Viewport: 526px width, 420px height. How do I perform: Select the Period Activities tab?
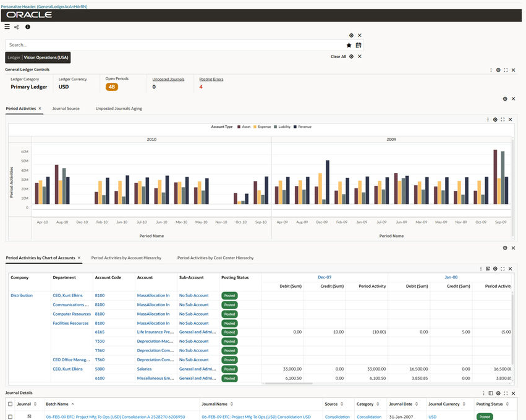coord(21,109)
